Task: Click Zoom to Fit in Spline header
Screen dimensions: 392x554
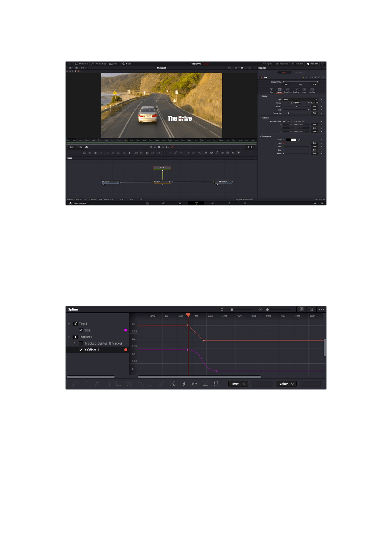Action: point(301,309)
